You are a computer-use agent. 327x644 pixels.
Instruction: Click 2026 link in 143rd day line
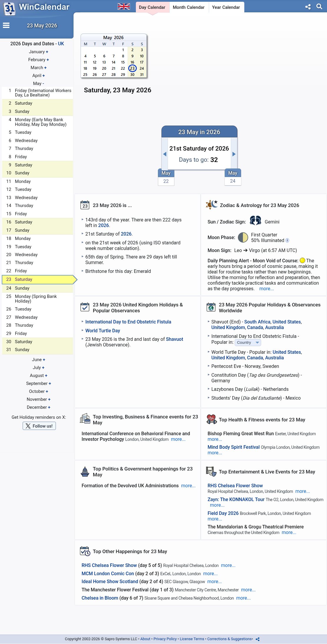point(104,226)
